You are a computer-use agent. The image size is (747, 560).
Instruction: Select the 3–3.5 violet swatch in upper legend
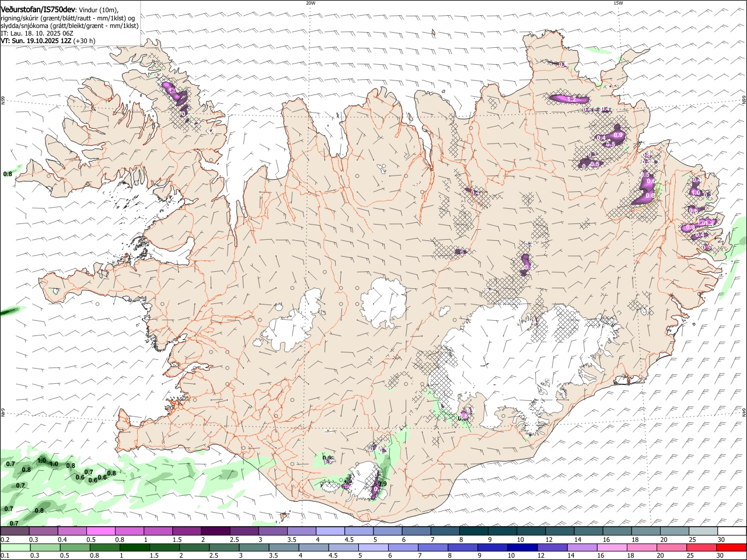tap(273, 531)
